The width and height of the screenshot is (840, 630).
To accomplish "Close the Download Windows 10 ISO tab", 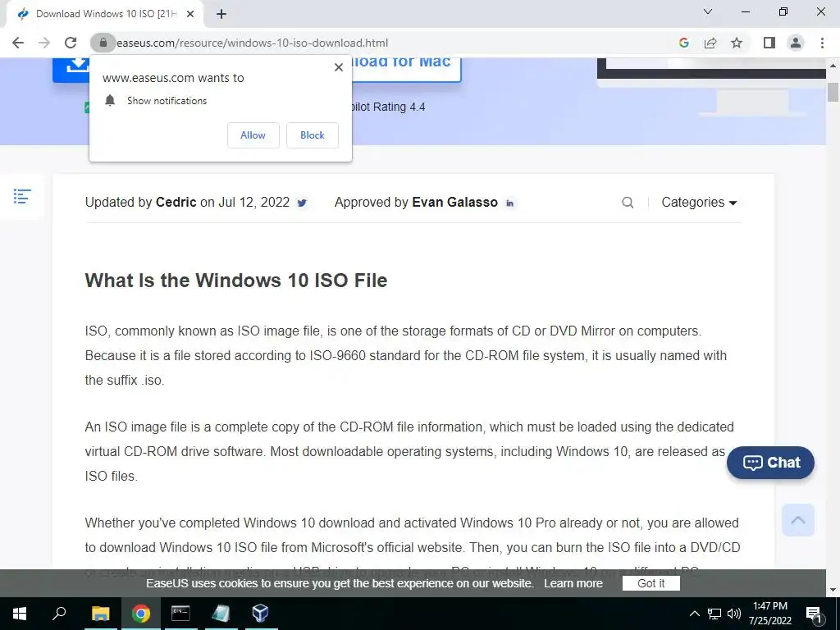I will (190, 14).
